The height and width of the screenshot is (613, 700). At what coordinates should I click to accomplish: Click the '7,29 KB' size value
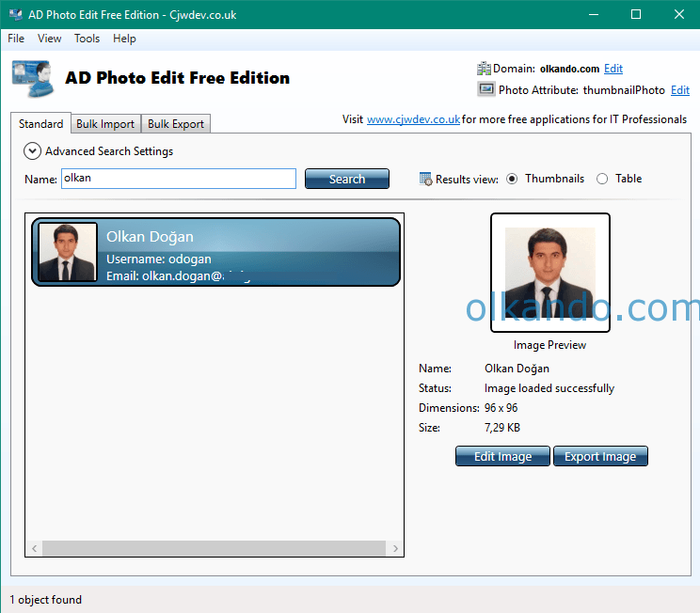tap(502, 428)
